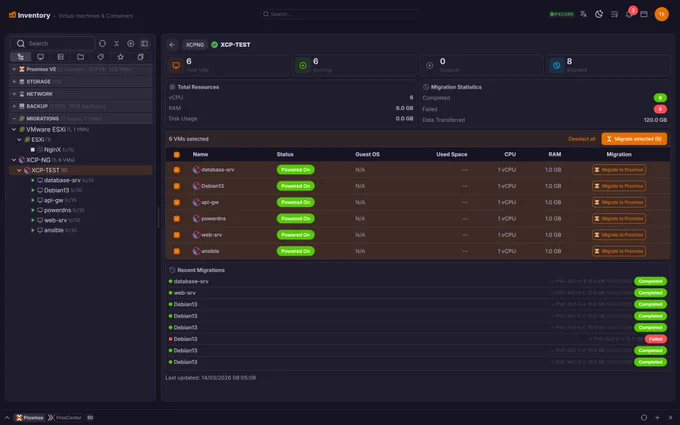
Task: Click the Proxmox tab in bottom bar
Action: (x=29, y=418)
